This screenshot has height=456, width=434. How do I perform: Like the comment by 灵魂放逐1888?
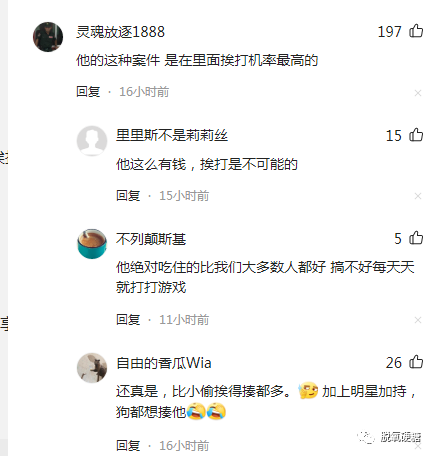(x=416, y=31)
